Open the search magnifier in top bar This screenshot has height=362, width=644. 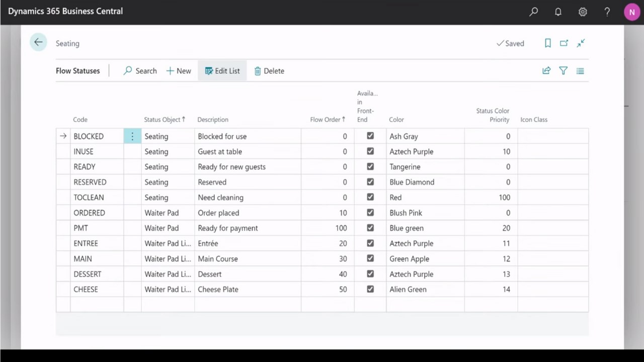534,12
